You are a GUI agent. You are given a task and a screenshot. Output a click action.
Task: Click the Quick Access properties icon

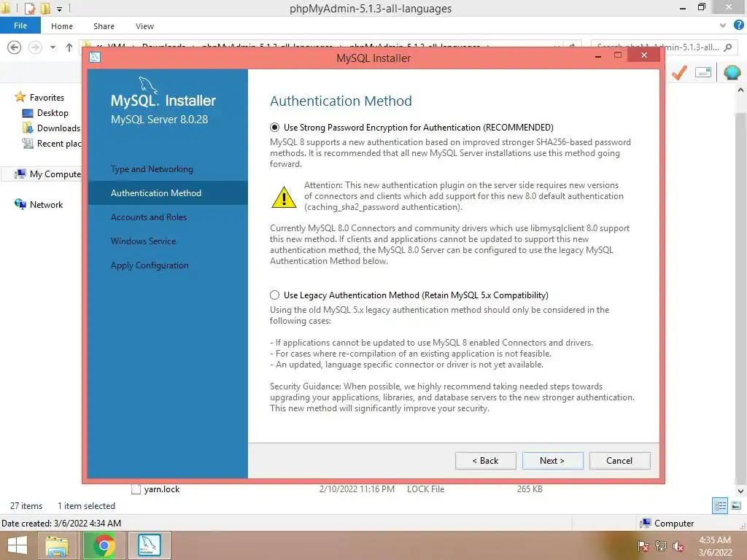point(29,8)
